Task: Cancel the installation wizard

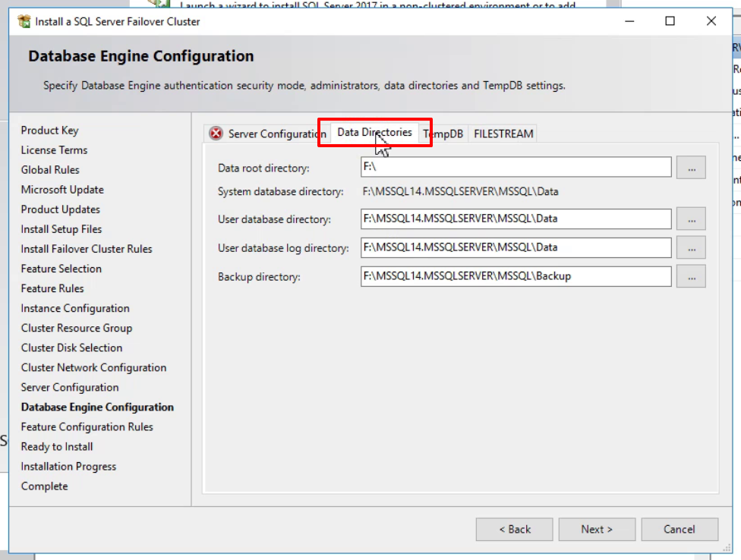Action: click(x=680, y=530)
